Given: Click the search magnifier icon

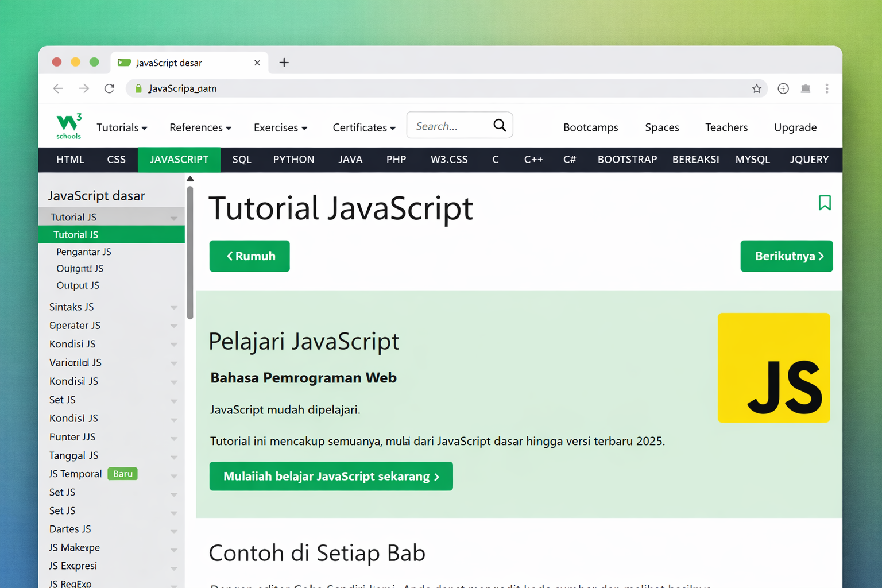Looking at the screenshot, I should click(x=500, y=125).
